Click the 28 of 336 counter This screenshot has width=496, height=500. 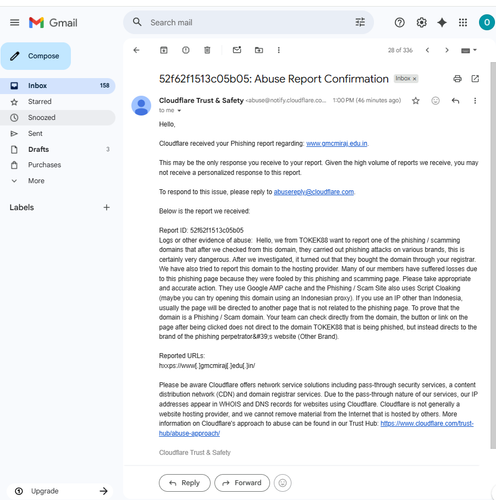pos(400,50)
